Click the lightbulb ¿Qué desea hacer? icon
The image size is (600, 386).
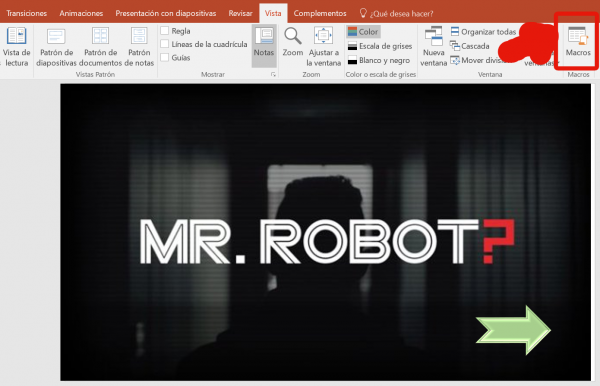pos(363,13)
